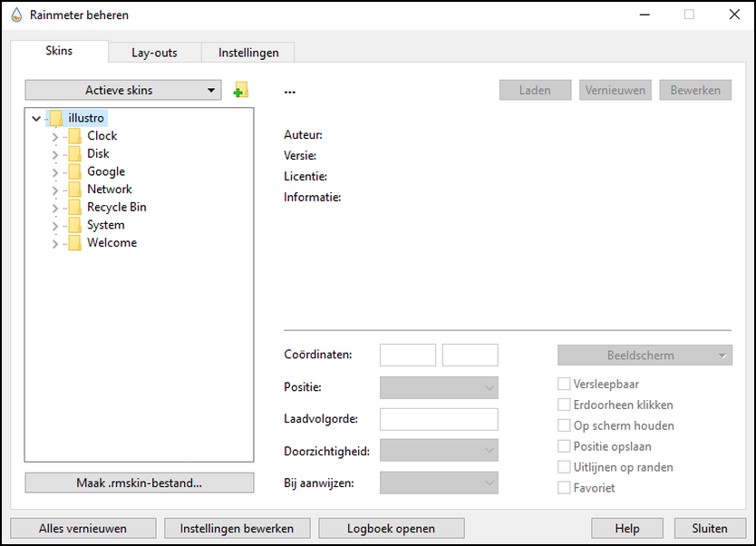
Task: Select the Recycle Bin tree label
Action: point(117,208)
